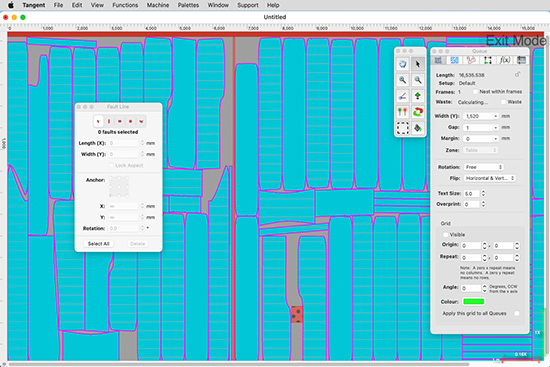Open the Rotation Free dropdown
550x367 pixels.
coord(483,167)
